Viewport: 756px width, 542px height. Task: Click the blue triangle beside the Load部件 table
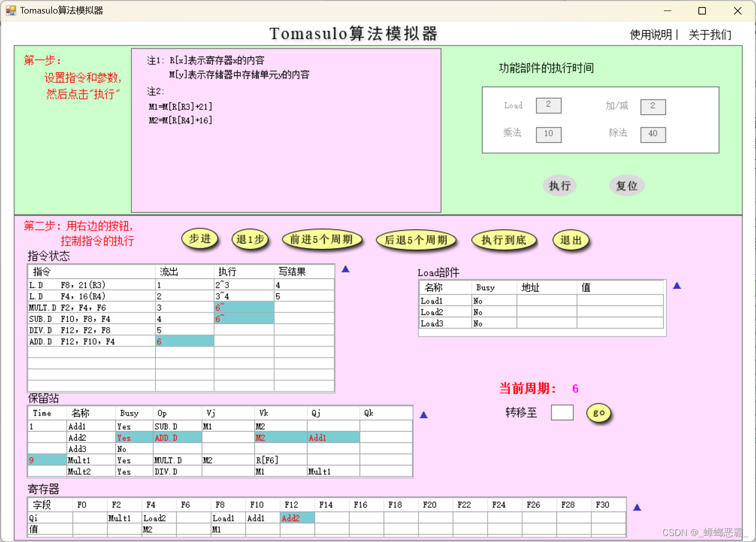[x=677, y=286]
